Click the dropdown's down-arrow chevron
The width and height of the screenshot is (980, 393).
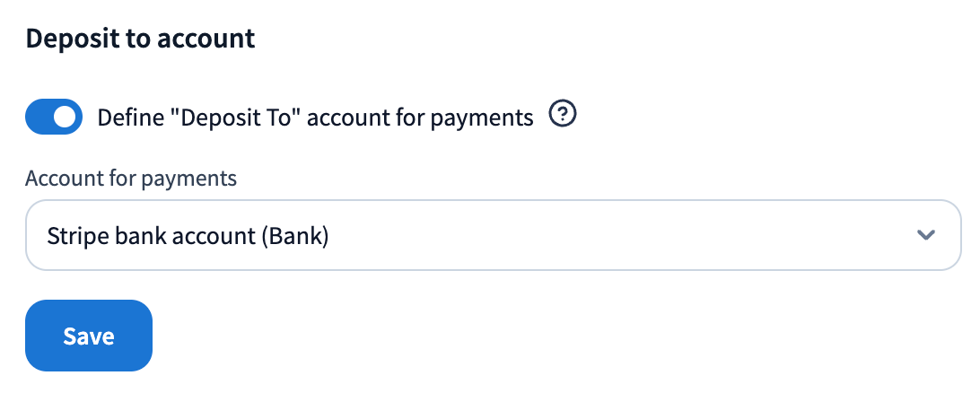click(926, 235)
